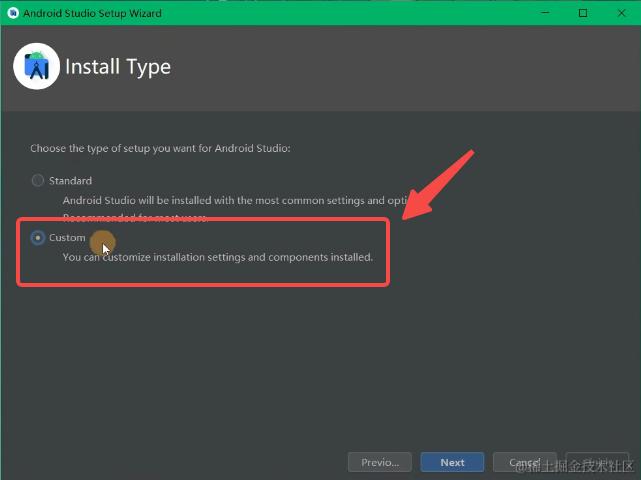Minimize the Setup Wizard window
This screenshot has width=641, height=480.
545,13
